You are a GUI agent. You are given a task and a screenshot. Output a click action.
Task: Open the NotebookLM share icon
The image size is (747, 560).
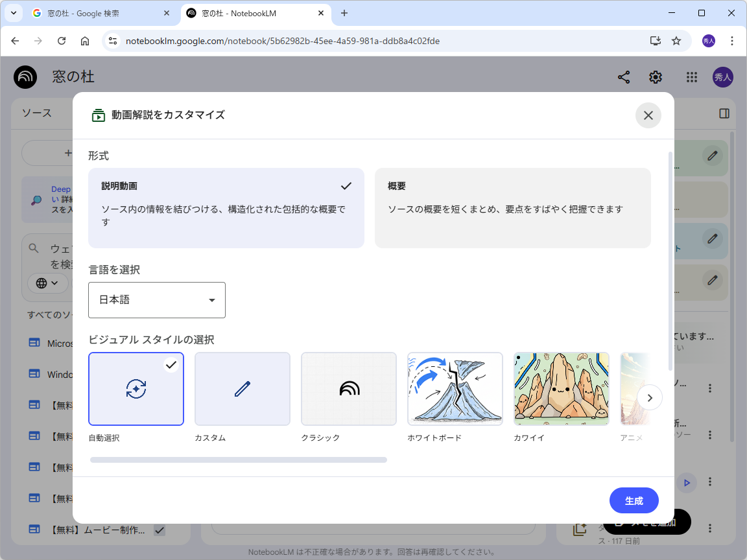(624, 76)
